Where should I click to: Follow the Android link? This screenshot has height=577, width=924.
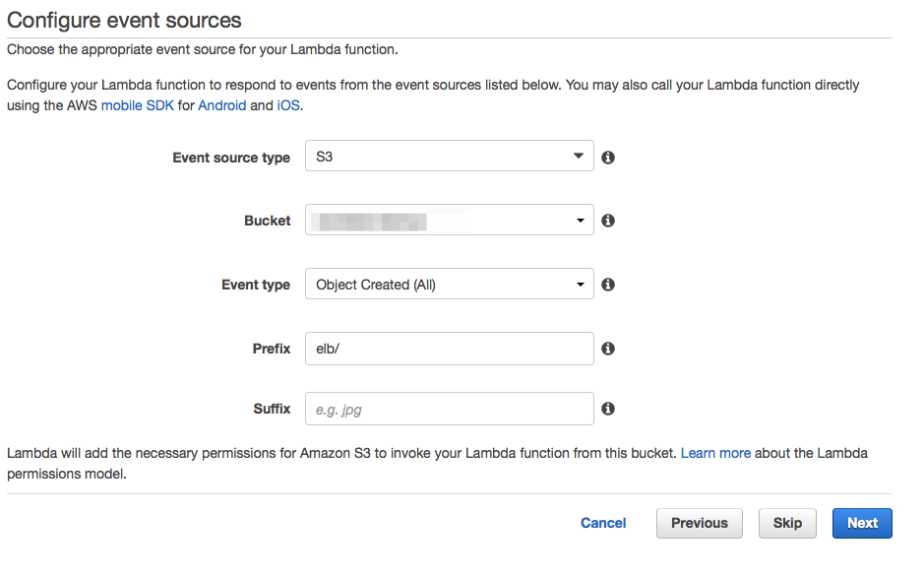[x=221, y=105]
